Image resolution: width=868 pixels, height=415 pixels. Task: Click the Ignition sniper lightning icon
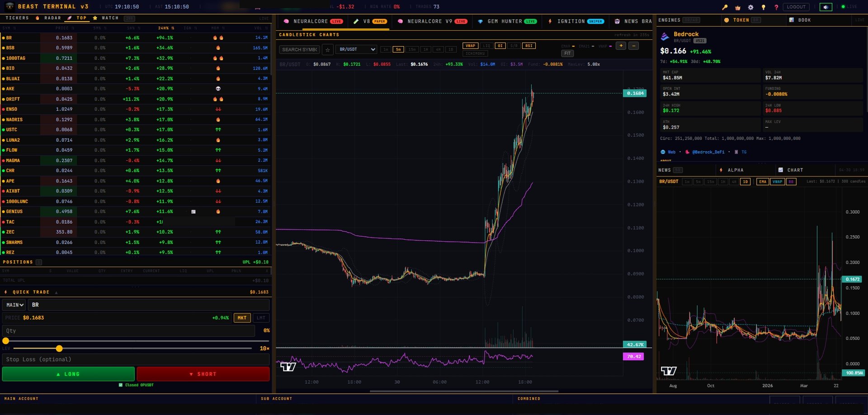pyautogui.click(x=550, y=21)
